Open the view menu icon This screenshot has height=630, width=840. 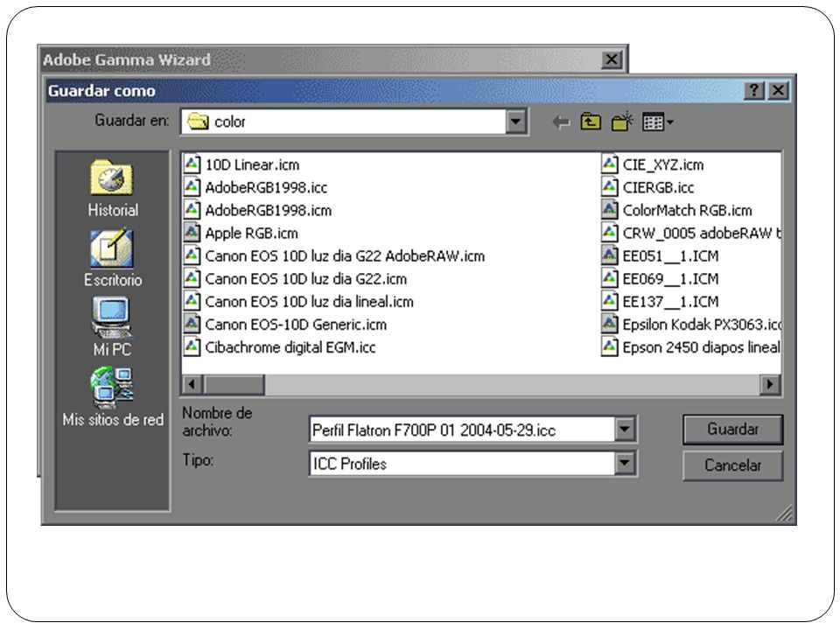pyautogui.click(x=657, y=122)
